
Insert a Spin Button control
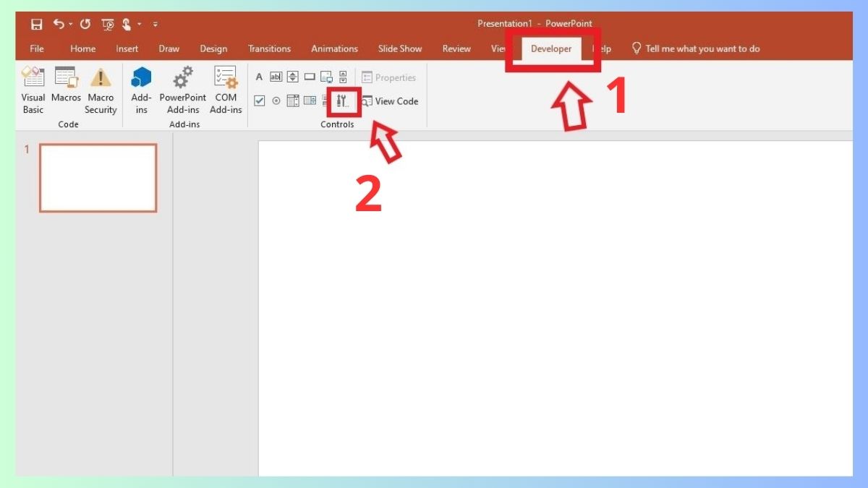292,77
